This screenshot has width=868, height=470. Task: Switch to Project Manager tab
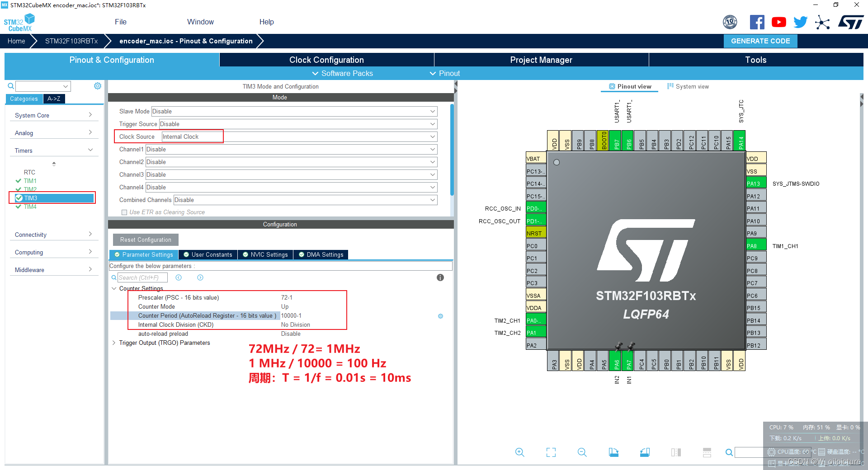coord(541,60)
